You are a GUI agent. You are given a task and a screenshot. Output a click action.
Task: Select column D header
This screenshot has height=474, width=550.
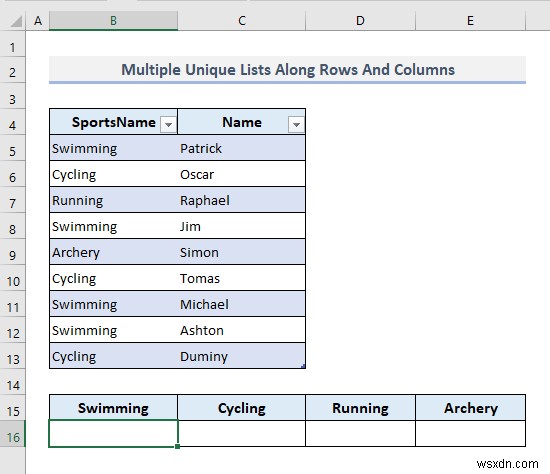pos(360,21)
